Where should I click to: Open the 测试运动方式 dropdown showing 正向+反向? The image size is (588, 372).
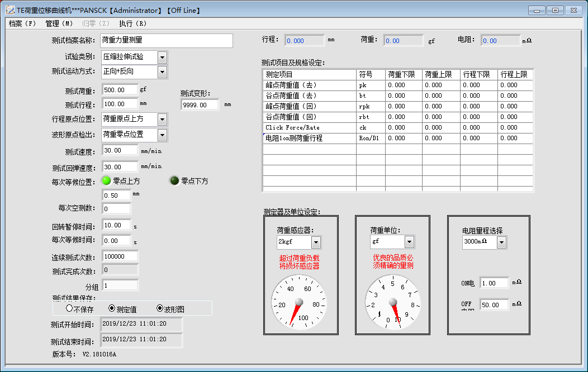[163, 71]
